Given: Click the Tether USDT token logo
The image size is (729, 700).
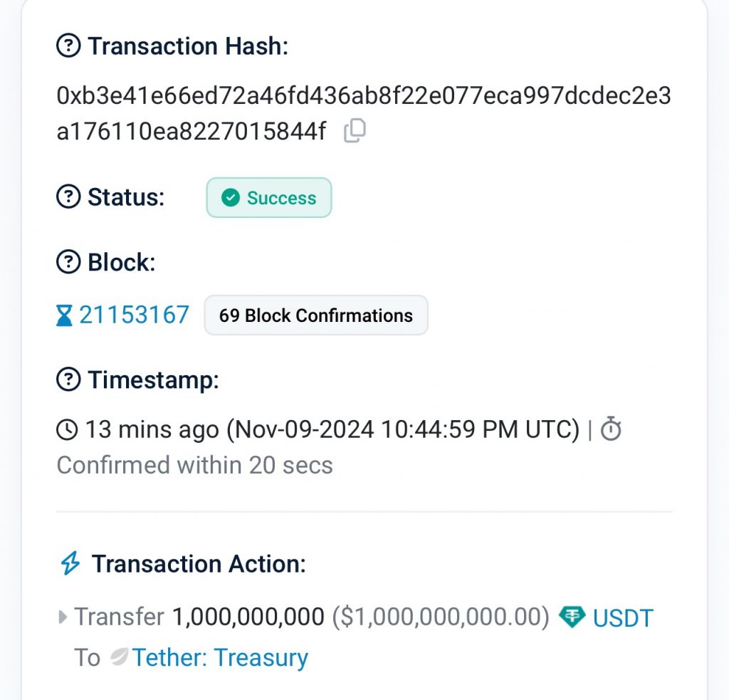Looking at the screenshot, I should coord(572,617).
